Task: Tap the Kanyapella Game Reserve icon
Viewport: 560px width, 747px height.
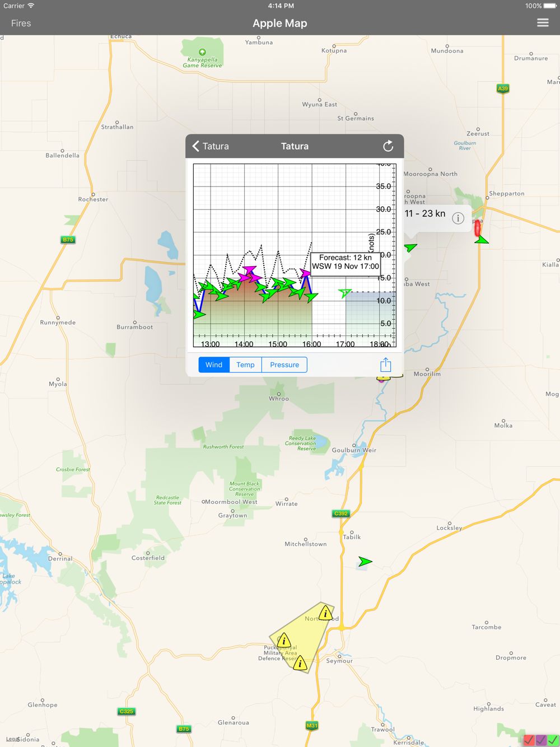Action: 202,52
